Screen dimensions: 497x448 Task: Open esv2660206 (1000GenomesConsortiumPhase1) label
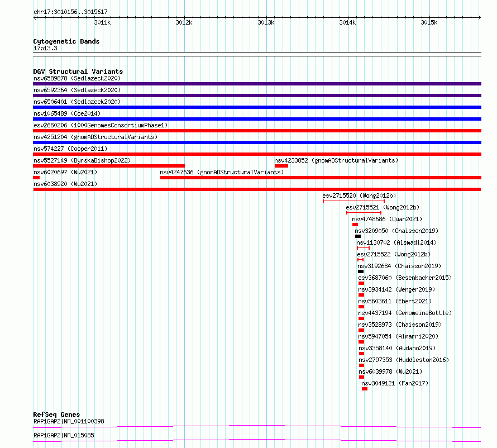point(101,125)
